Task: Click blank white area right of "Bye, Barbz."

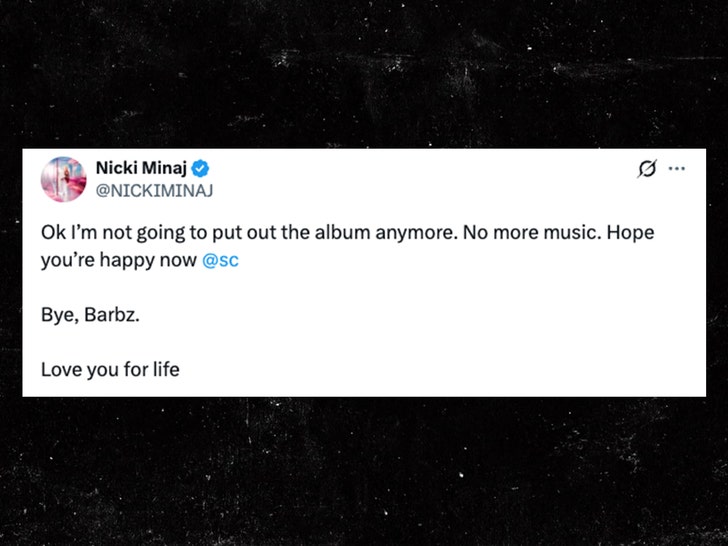Action: point(400,315)
